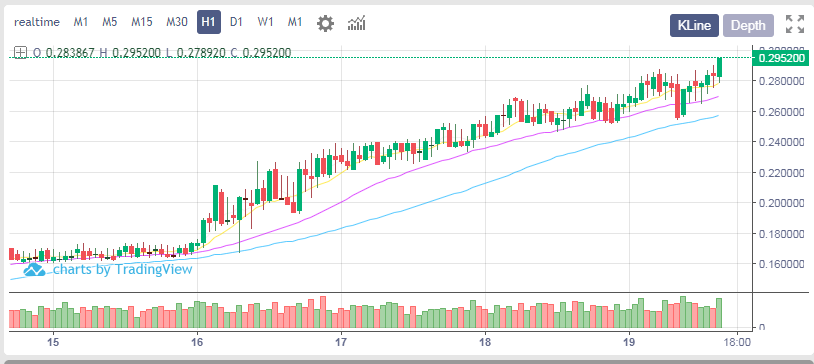Image resolution: width=814 pixels, height=364 pixels.
Task: Select the D1 daily interval
Action: click(x=236, y=22)
